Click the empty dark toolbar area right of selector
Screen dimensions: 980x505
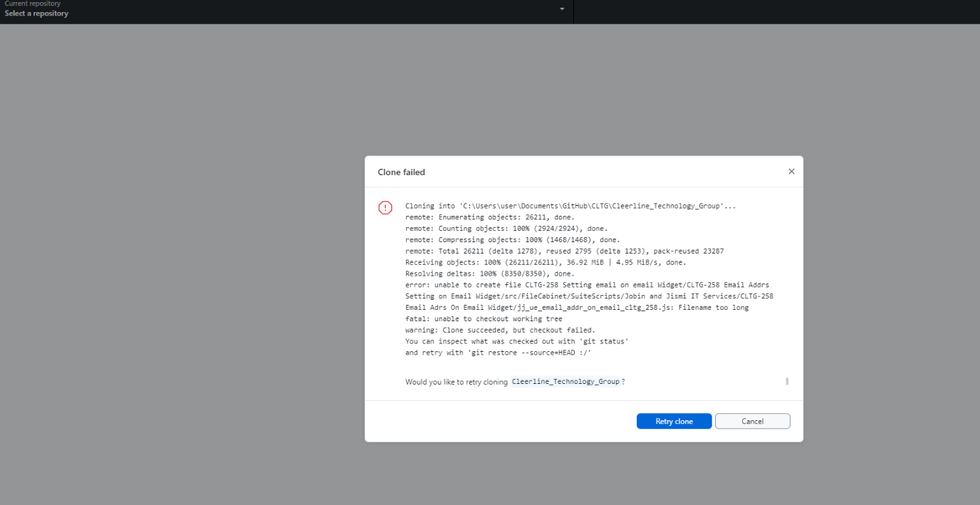click(776, 11)
